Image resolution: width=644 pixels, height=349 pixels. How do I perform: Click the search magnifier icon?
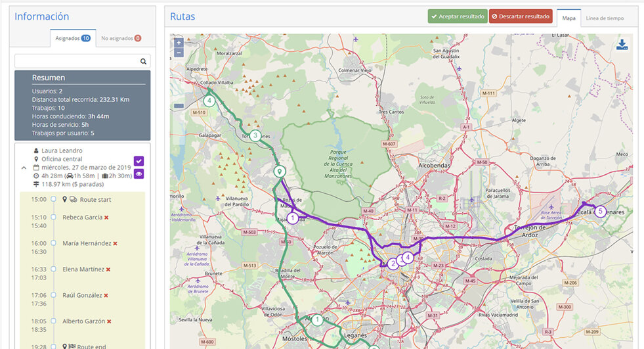click(x=143, y=61)
